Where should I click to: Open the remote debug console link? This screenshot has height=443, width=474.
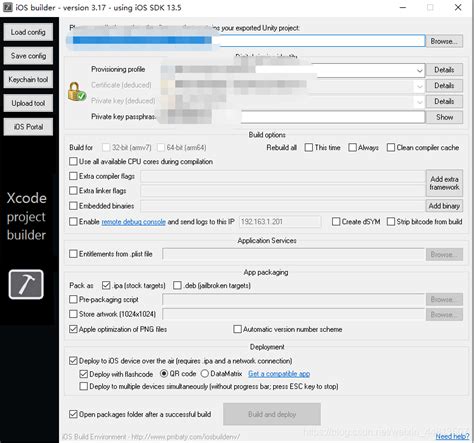coord(133,222)
